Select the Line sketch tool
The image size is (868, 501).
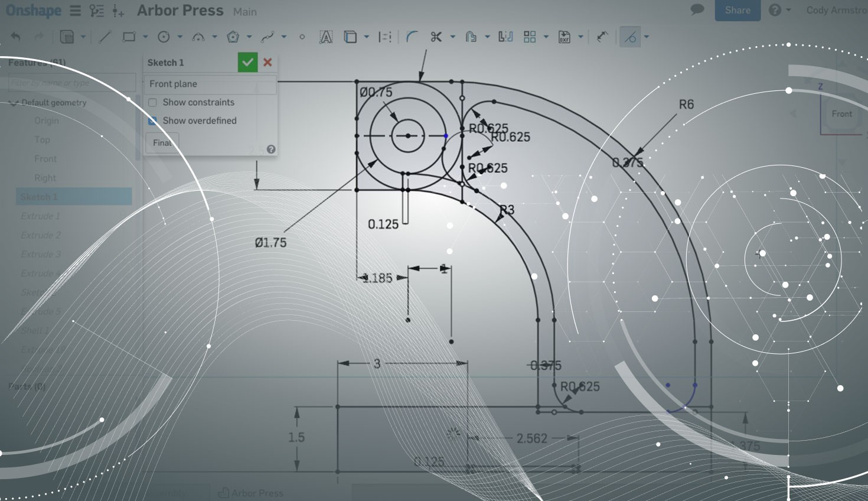click(x=105, y=37)
